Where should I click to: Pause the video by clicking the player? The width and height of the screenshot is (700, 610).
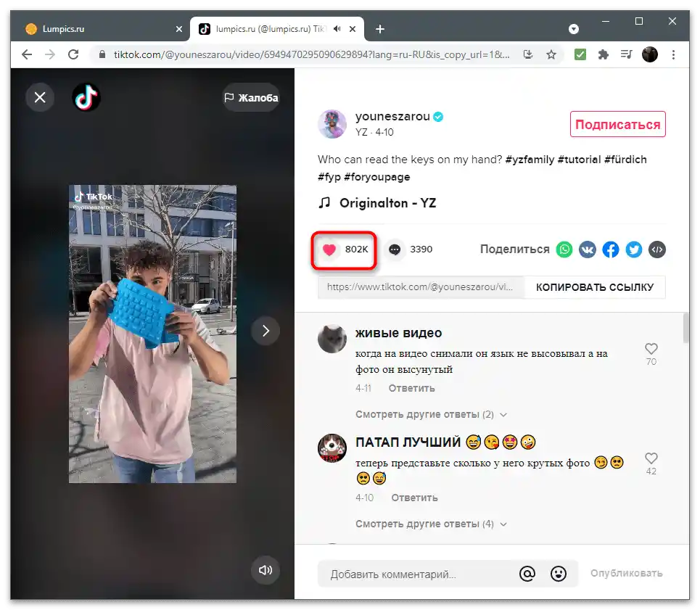click(x=152, y=334)
